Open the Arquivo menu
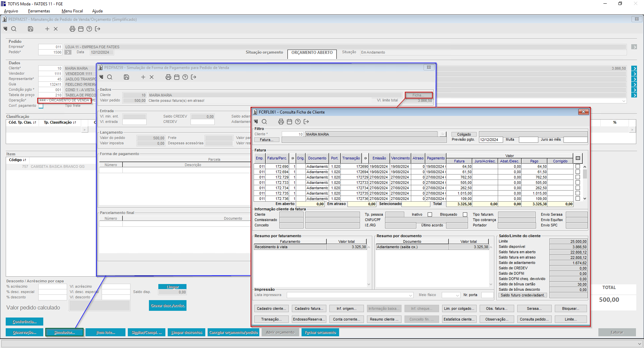Image resolution: width=644 pixels, height=348 pixels. [11, 11]
